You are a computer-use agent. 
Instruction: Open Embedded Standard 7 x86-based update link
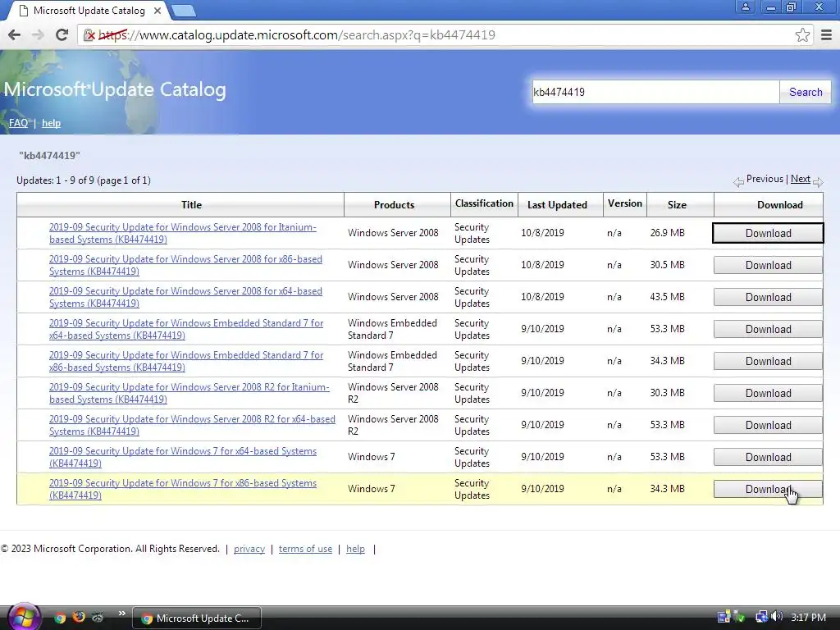pos(186,361)
